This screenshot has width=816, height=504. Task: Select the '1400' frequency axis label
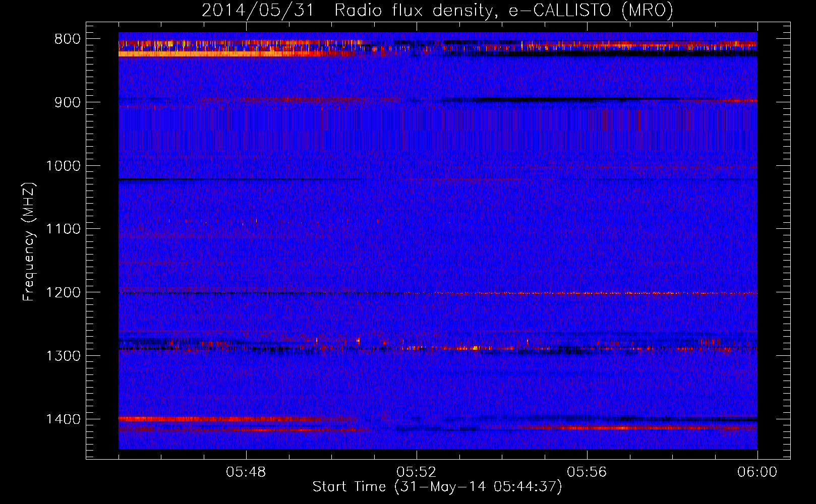tap(64, 419)
